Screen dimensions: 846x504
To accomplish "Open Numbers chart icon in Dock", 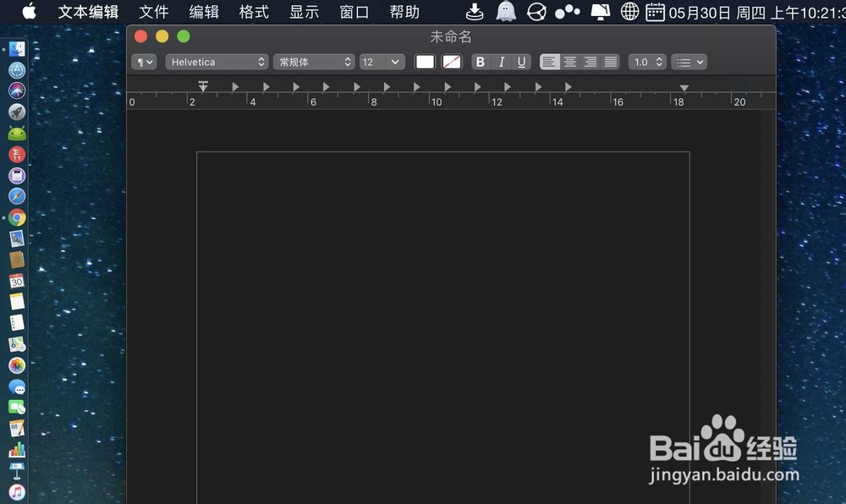I will pos(17,450).
